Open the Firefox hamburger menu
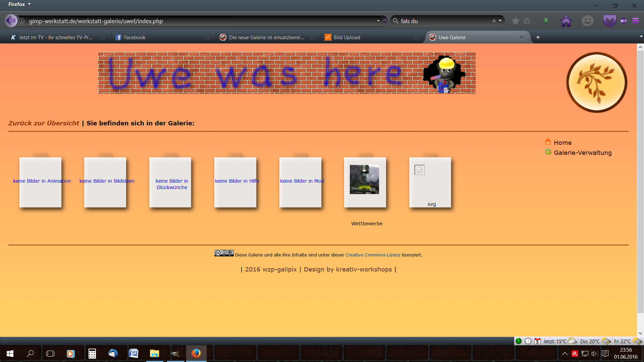The width and height of the screenshot is (644, 362). 636,21
